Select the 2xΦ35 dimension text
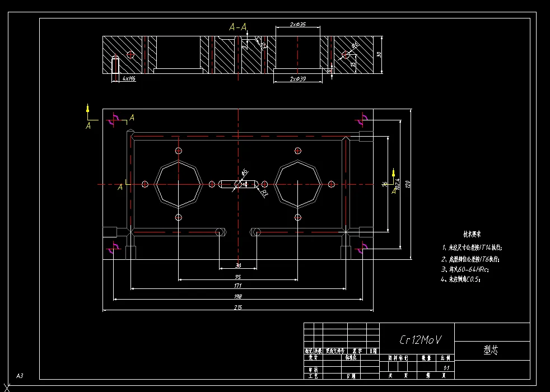550x392 pixels. [x=298, y=24]
